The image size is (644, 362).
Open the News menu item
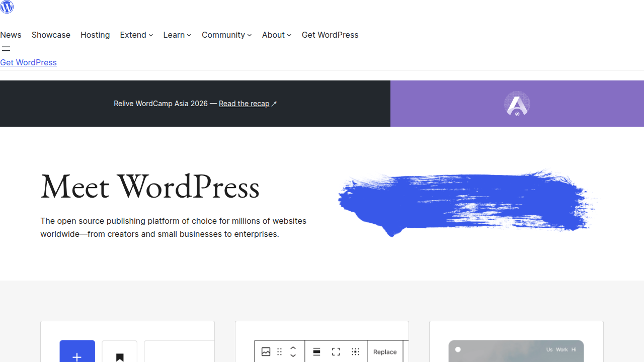click(11, 35)
